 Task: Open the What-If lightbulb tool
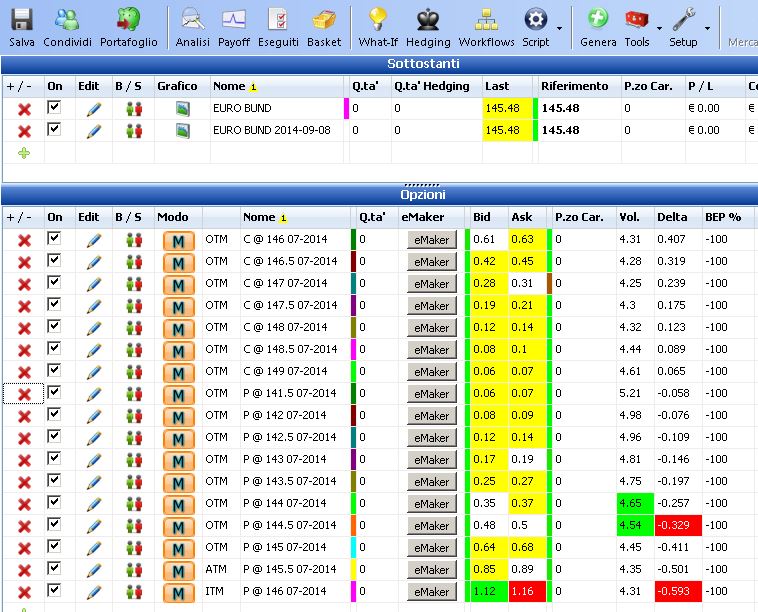[x=378, y=28]
